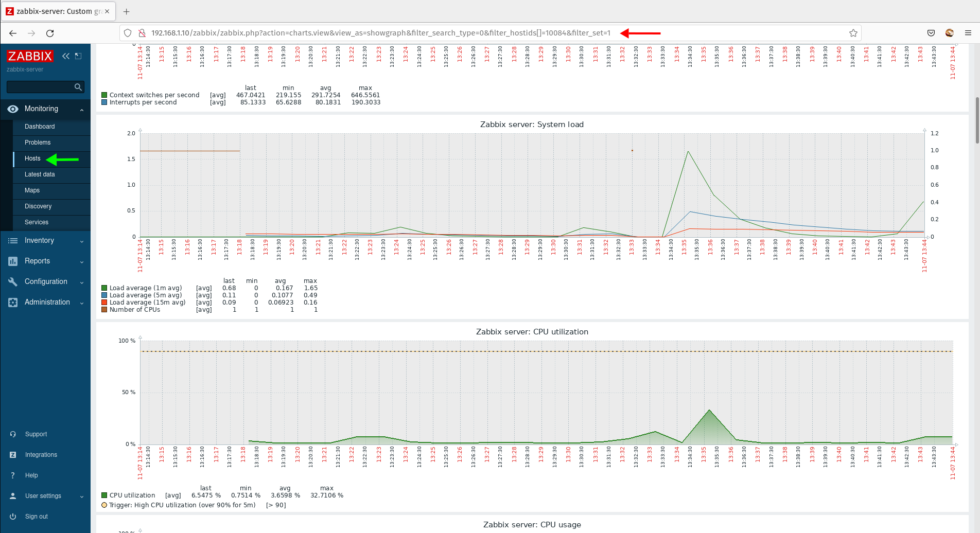This screenshot has height=533, width=980.
Task: Expand the Inventory menu section
Action: (x=82, y=241)
